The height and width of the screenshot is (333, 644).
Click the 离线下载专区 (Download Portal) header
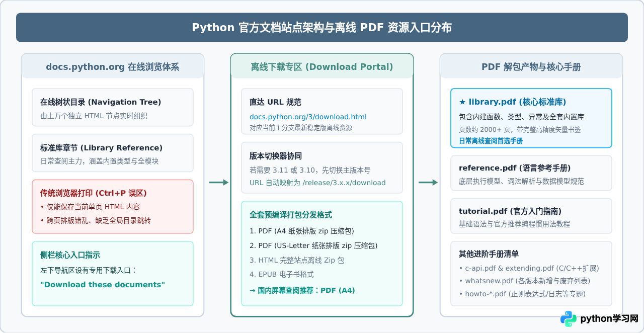[x=322, y=66]
